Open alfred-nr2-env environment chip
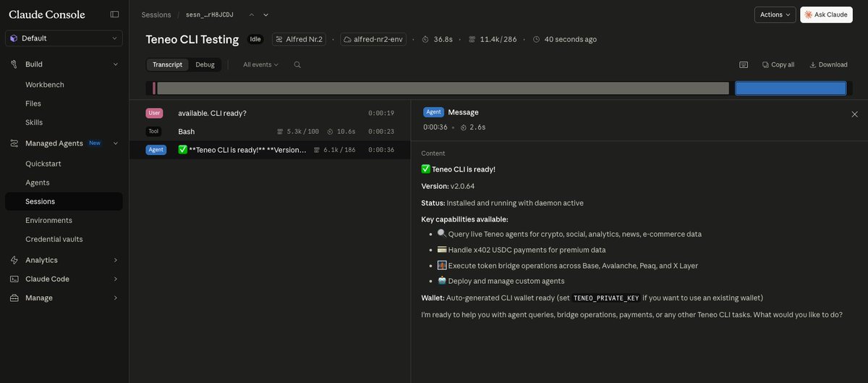Viewport: 868px width, 383px height. (373, 39)
